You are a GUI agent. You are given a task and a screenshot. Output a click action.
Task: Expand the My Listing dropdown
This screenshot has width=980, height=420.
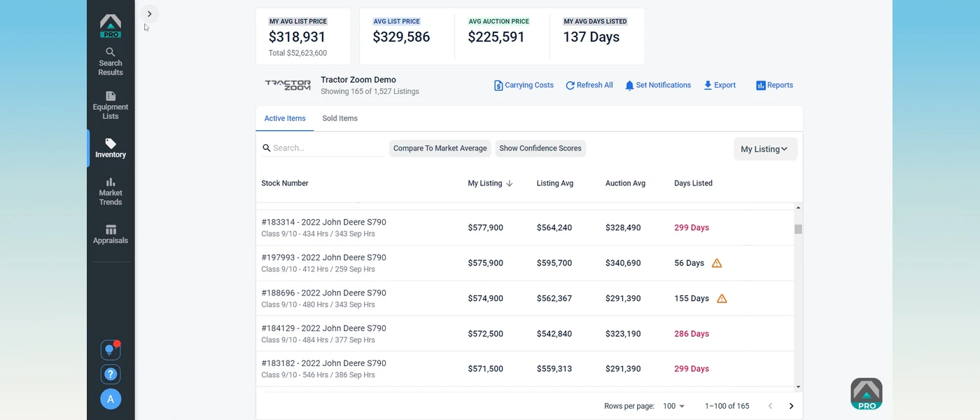764,149
